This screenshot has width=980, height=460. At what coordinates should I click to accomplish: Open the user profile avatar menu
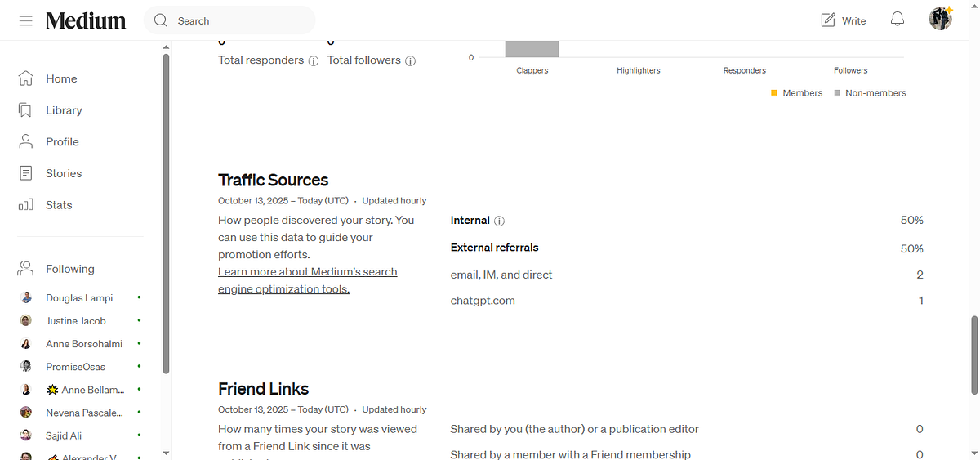click(x=941, y=20)
